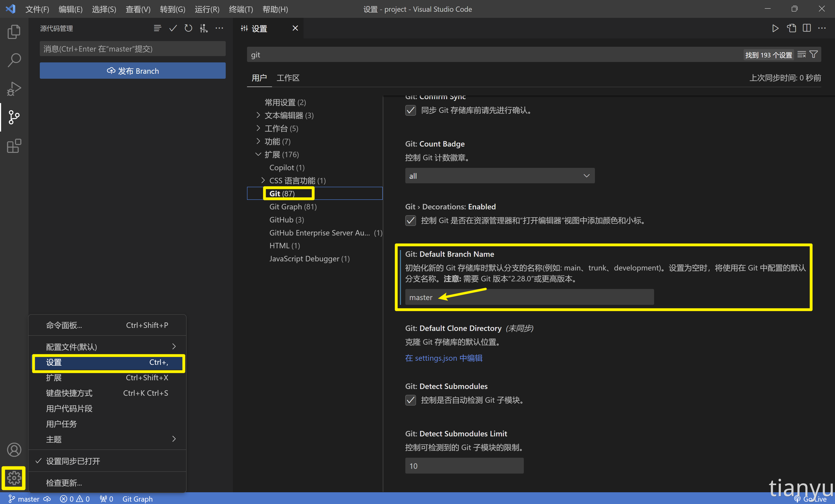Choose 检查更新... menu entry
835x504 pixels.
pyautogui.click(x=107, y=483)
